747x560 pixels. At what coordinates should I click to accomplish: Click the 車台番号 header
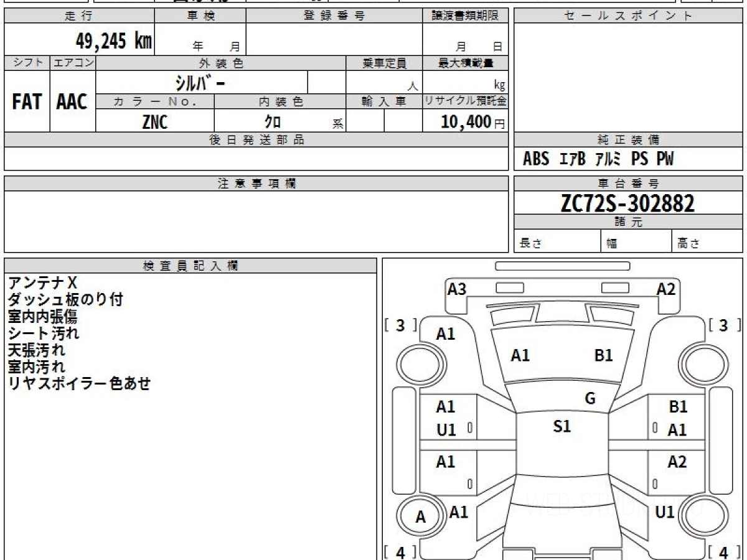[x=629, y=184]
